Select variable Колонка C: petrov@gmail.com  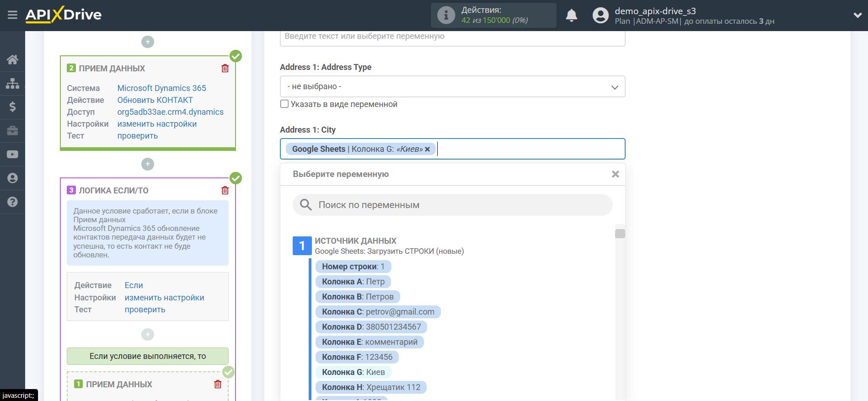point(378,312)
